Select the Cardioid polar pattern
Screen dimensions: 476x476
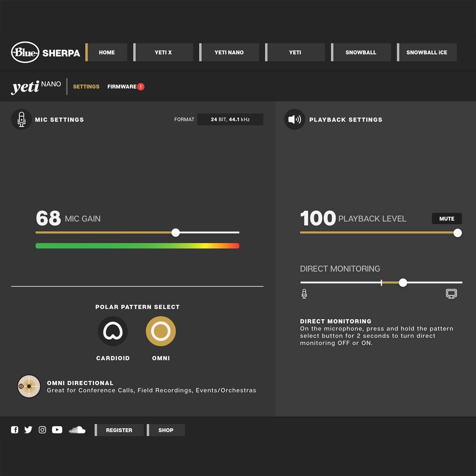click(113, 331)
